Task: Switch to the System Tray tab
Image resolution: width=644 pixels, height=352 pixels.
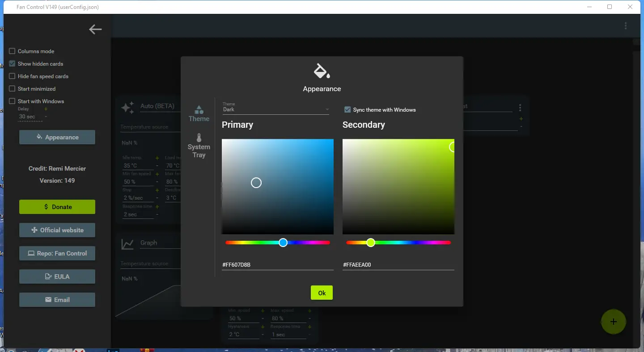Action: [x=199, y=146]
